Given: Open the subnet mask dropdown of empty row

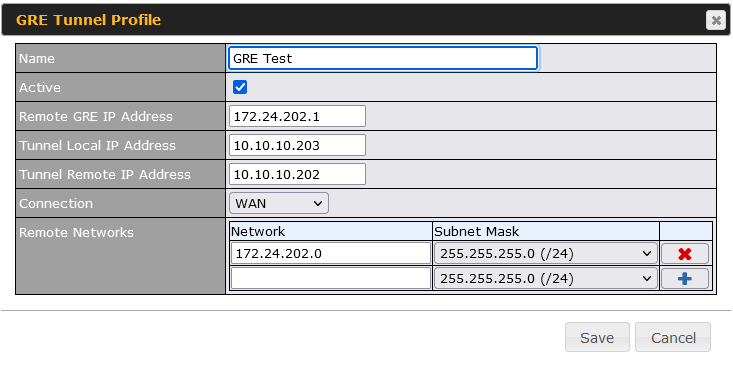Looking at the screenshot, I should click(x=546, y=279).
